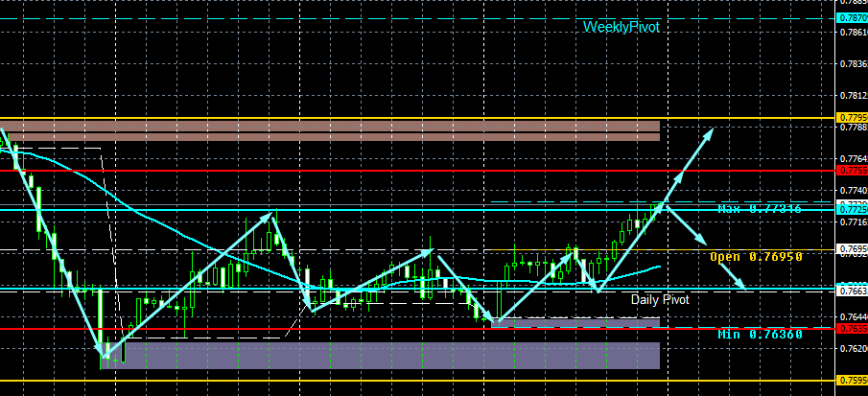Click the cyan 0.7870 price tag
This screenshot has height=396, width=868.
[x=853, y=17]
